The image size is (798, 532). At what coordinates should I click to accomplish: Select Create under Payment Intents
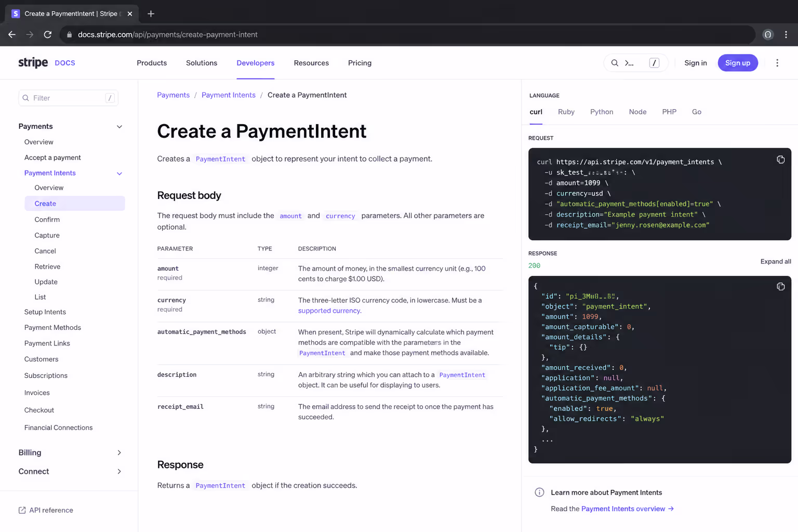tap(75, 204)
